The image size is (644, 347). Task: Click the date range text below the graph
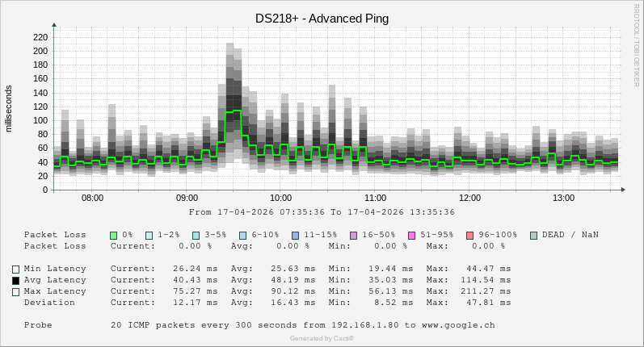[x=322, y=212]
